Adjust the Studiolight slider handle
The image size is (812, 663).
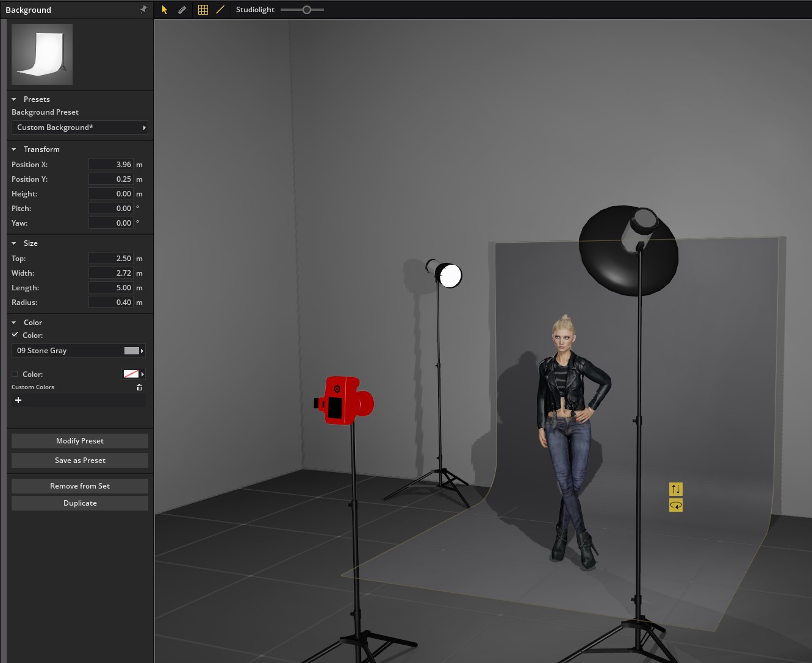(306, 10)
